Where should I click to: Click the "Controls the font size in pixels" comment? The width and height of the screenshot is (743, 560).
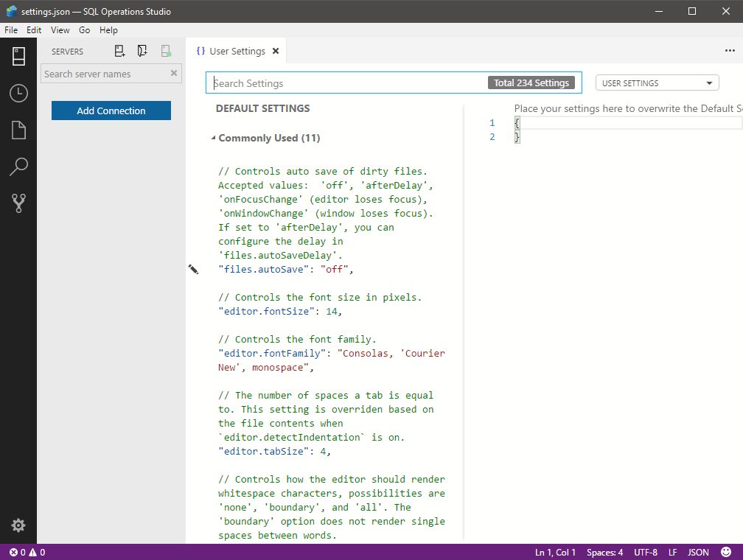point(320,297)
